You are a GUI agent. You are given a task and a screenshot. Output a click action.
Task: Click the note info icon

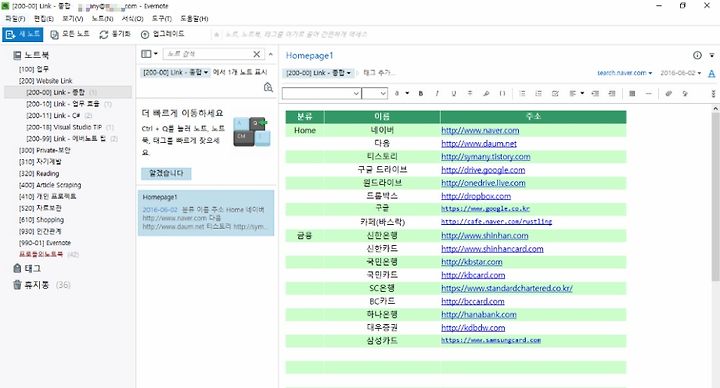pyautogui.click(x=697, y=56)
